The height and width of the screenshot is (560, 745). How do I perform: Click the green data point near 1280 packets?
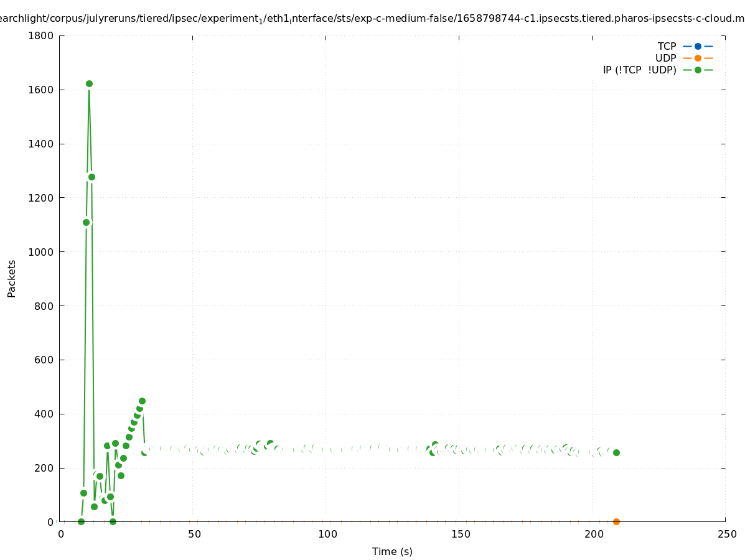click(91, 177)
